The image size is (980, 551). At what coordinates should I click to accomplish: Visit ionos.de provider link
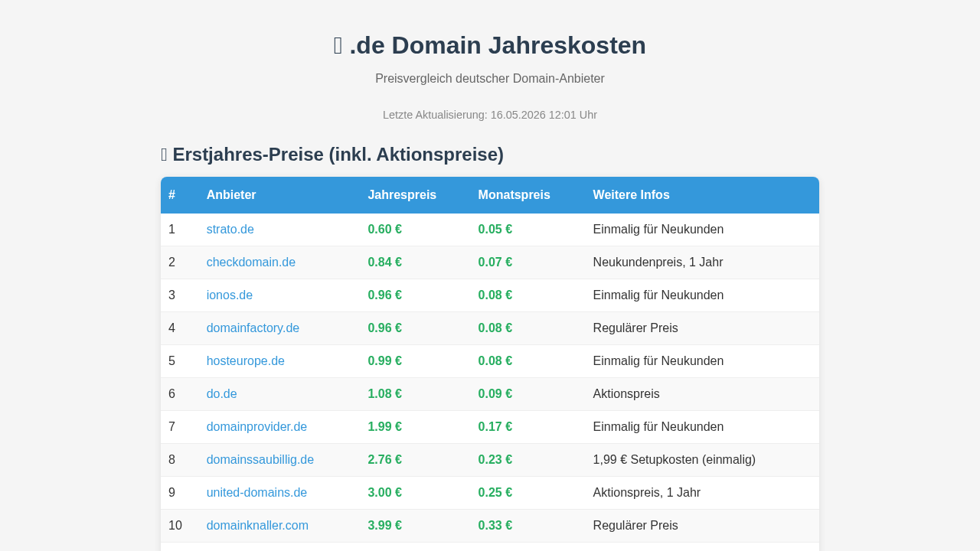pyautogui.click(x=229, y=295)
